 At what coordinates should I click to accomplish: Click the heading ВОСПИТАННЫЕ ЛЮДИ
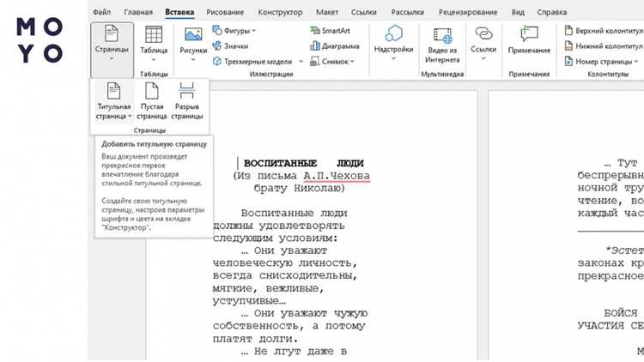pyautogui.click(x=303, y=163)
